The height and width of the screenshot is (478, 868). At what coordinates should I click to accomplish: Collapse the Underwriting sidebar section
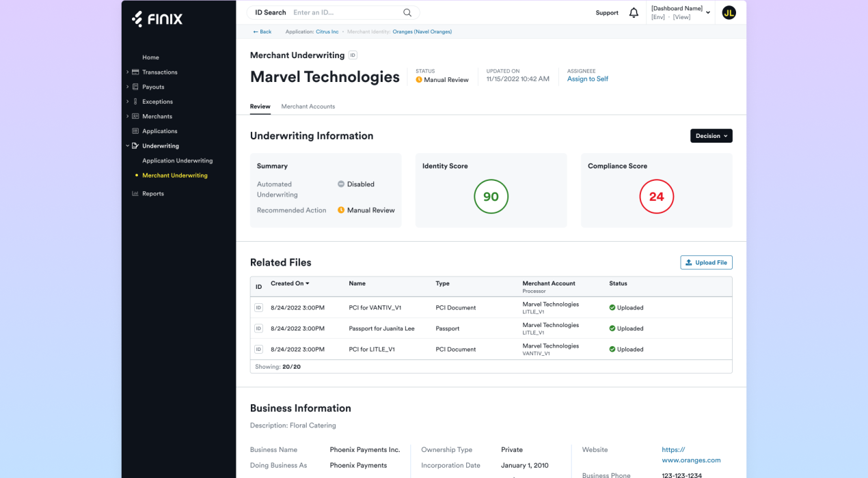(128, 146)
